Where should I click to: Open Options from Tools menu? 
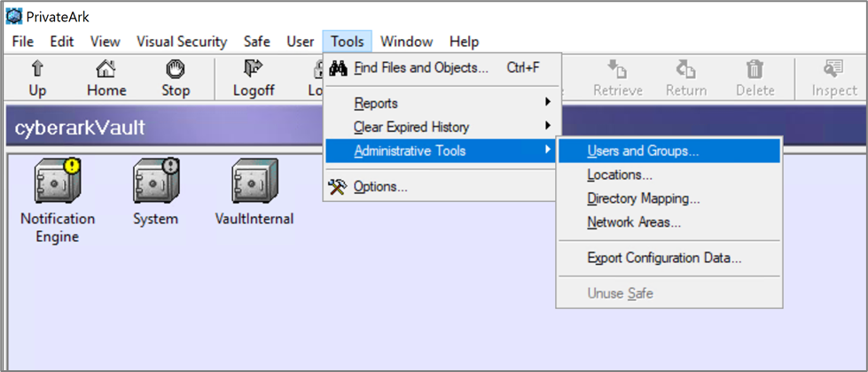point(380,186)
